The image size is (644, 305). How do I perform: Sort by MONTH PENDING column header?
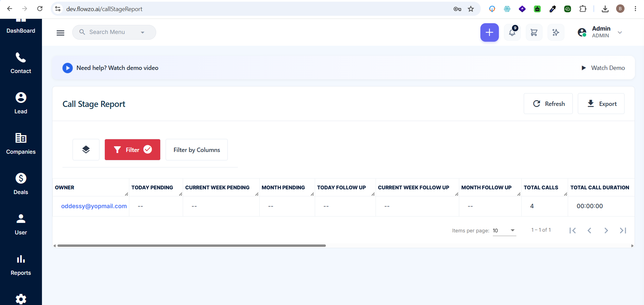(283, 188)
